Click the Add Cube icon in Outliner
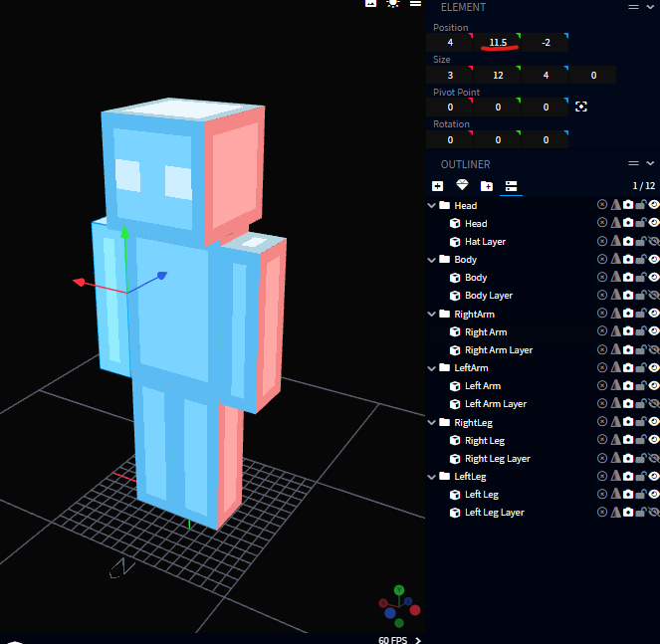Screen dimensions: 660x644 [x=438, y=186]
